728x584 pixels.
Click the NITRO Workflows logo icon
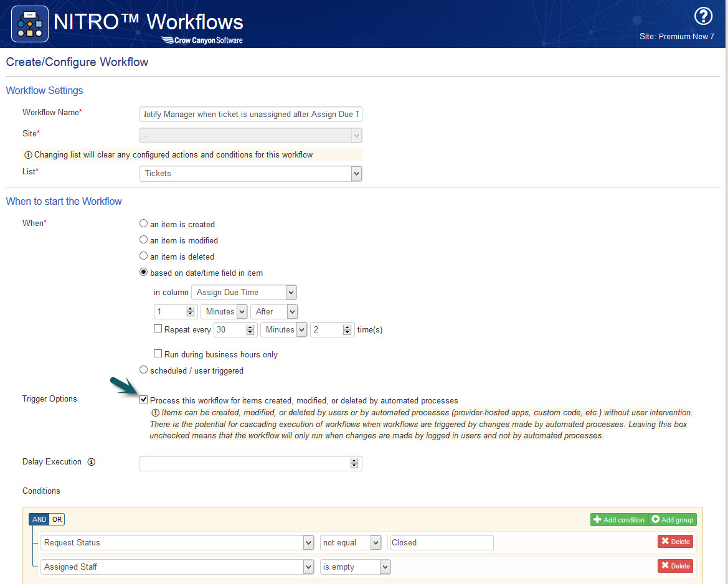(30, 24)
